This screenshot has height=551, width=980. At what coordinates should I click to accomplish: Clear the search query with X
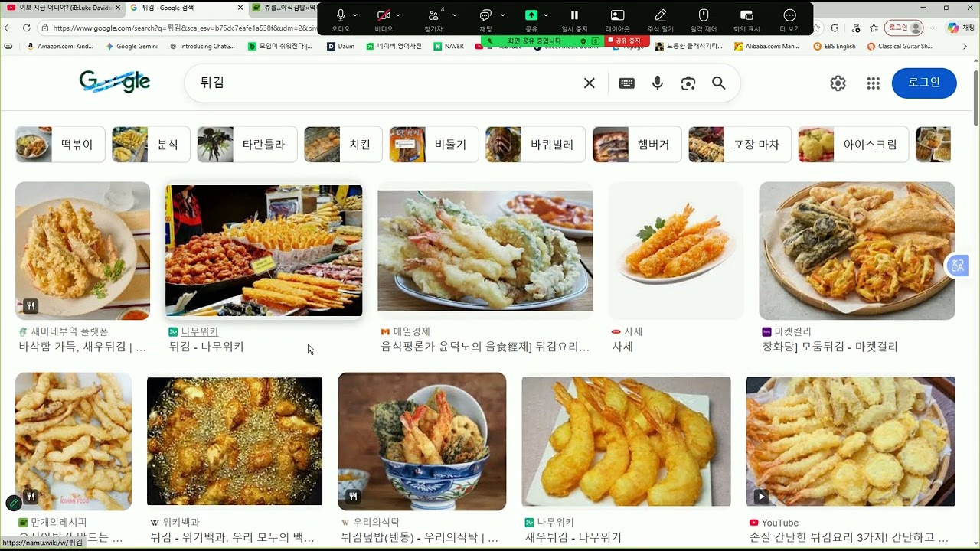pos(590,83)
